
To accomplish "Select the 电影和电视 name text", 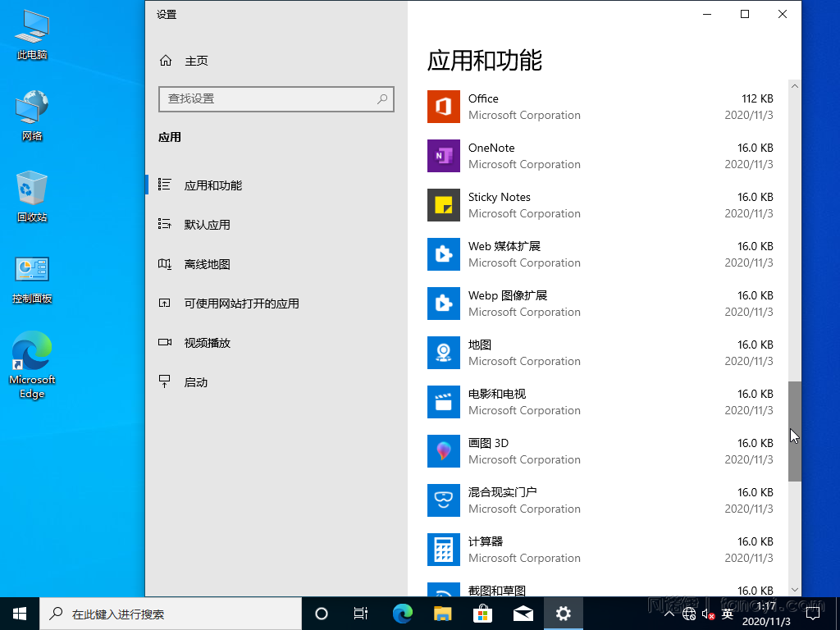I will 497,394.
